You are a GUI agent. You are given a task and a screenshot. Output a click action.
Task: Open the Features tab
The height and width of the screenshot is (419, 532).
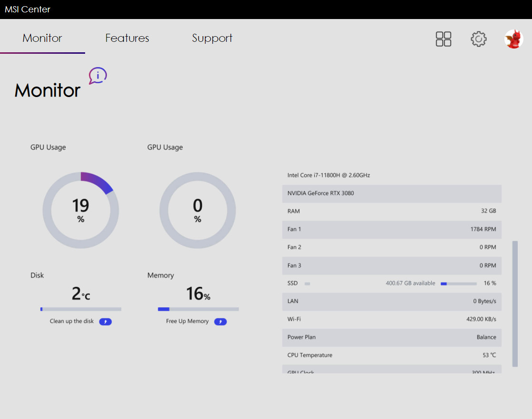point(127,38)
